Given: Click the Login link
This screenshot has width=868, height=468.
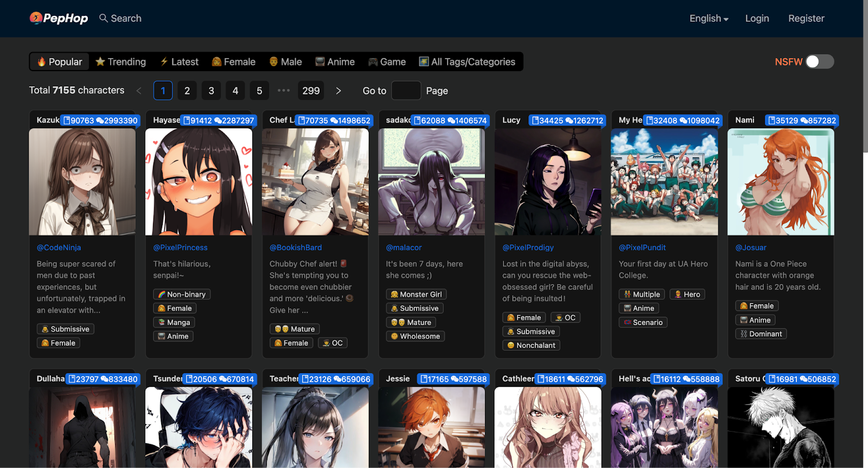Looking at the screenshot, I should 757,18.
